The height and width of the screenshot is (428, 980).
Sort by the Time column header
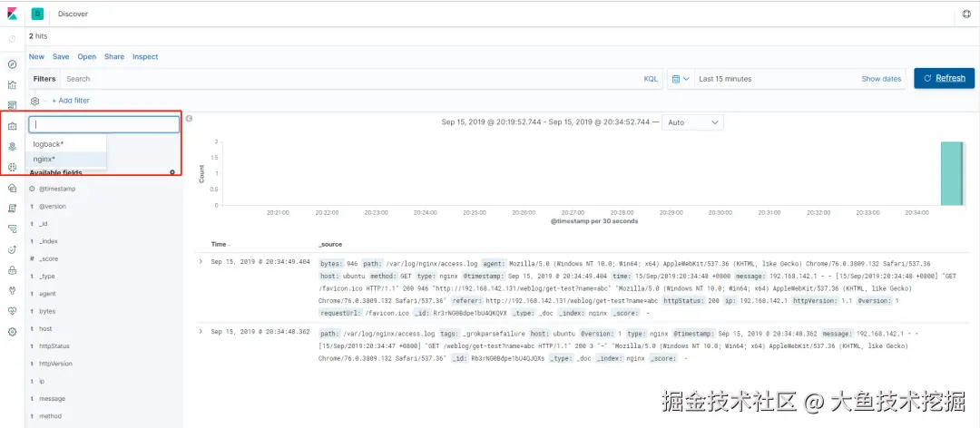point(220,244)
